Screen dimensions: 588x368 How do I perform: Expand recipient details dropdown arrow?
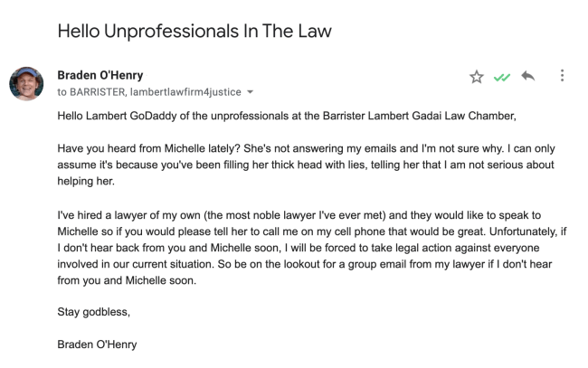point(251,91)
